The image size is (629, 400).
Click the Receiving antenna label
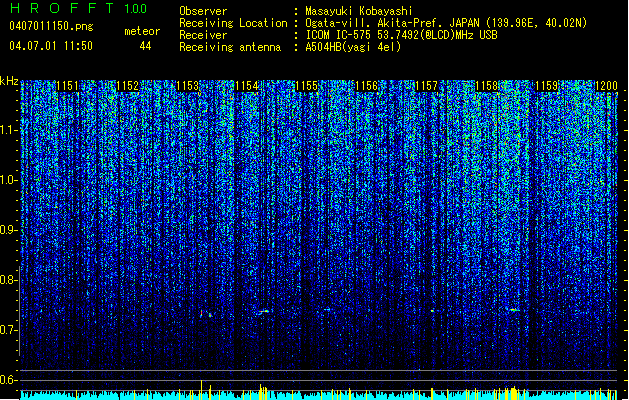[x=230, y=47]
